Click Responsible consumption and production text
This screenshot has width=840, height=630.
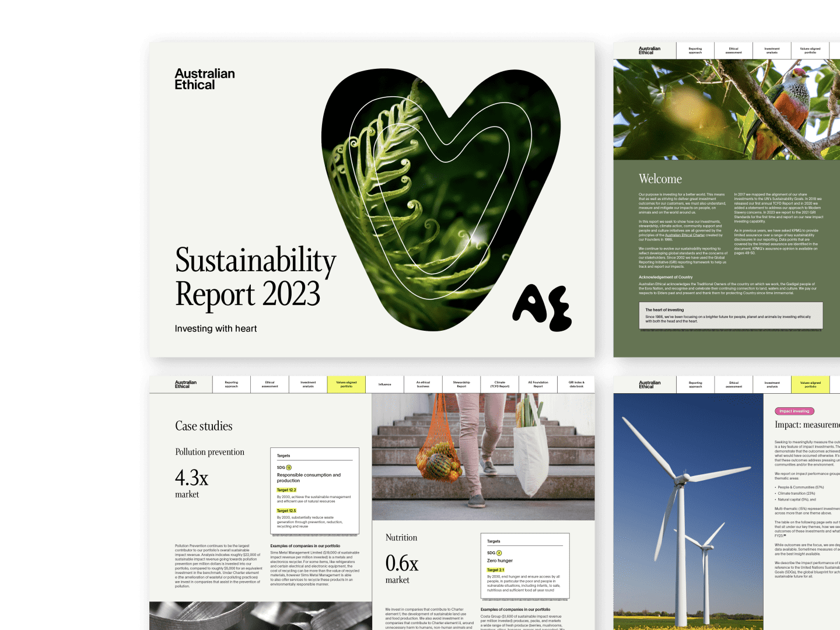point(309,478)
